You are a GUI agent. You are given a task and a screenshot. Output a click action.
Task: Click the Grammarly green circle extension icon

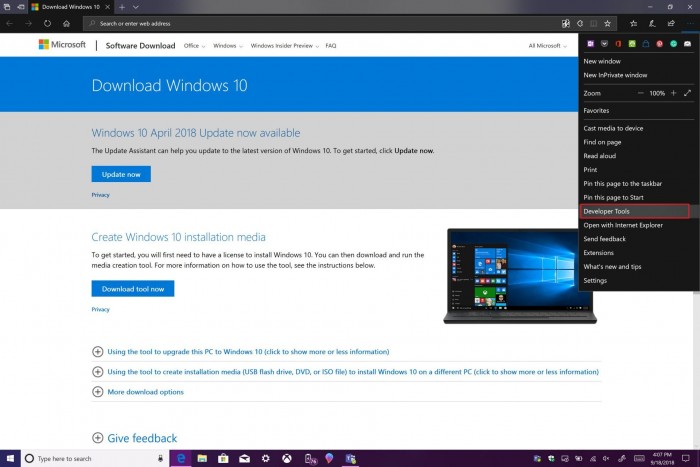(x=673, y=44)
